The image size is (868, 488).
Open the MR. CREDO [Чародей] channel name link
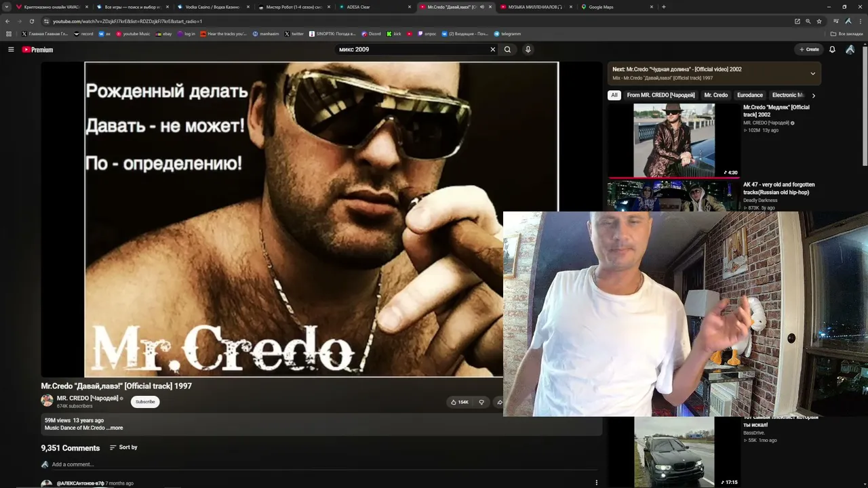pos(87,399)
